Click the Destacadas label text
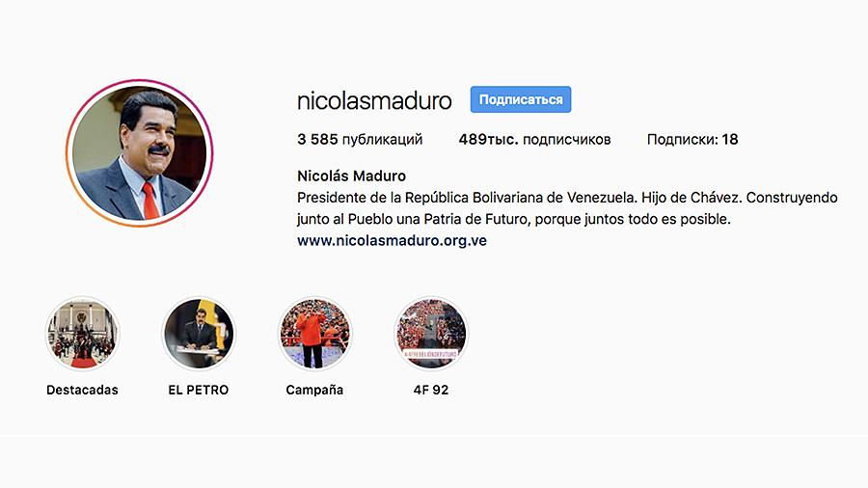The width and height of the screenshot is (868, 488). (83, 390)
